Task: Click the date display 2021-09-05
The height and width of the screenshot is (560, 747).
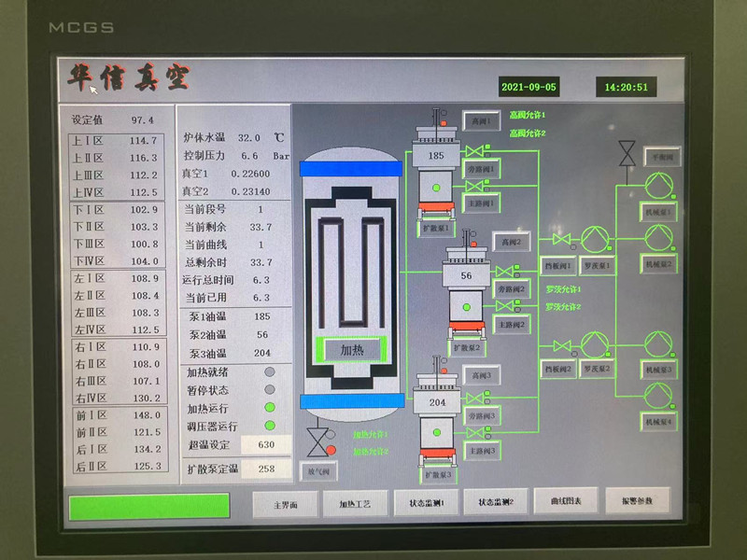Action: pos(529,87)
